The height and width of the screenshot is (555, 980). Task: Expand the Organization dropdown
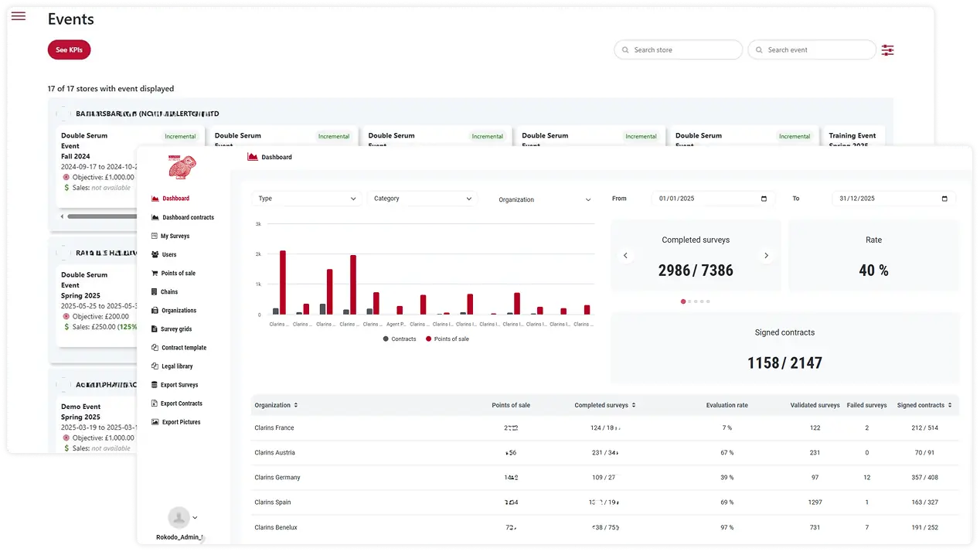(x=543, y=199)
